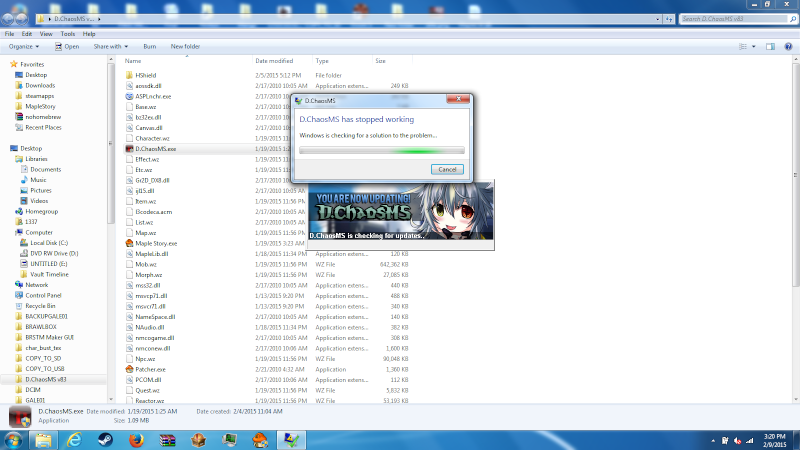The width and height of the screenshot is (800, 450).
Task: Open the Share with dropdown
Action: (x=111, y=46)
